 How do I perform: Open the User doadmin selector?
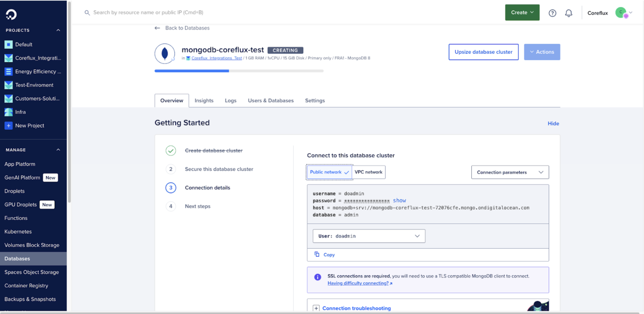coord(368,236)
